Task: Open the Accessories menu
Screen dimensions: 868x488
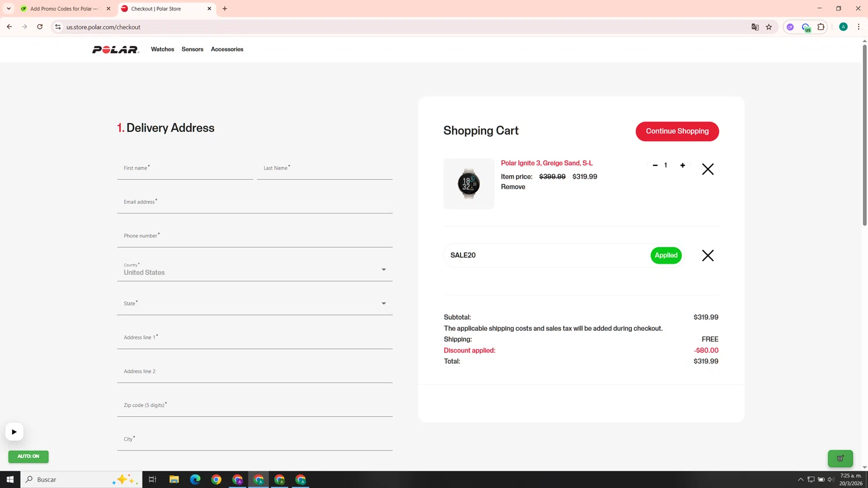Action: click(227, 50)
